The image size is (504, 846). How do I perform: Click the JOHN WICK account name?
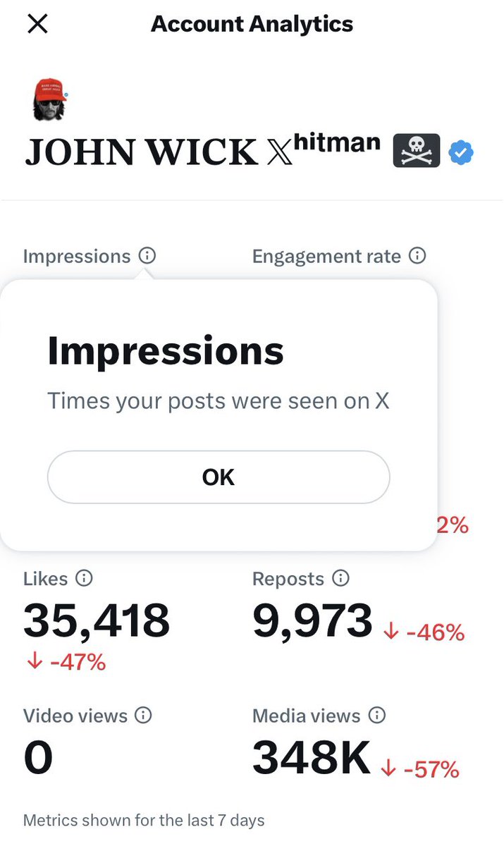pos(141,152)
